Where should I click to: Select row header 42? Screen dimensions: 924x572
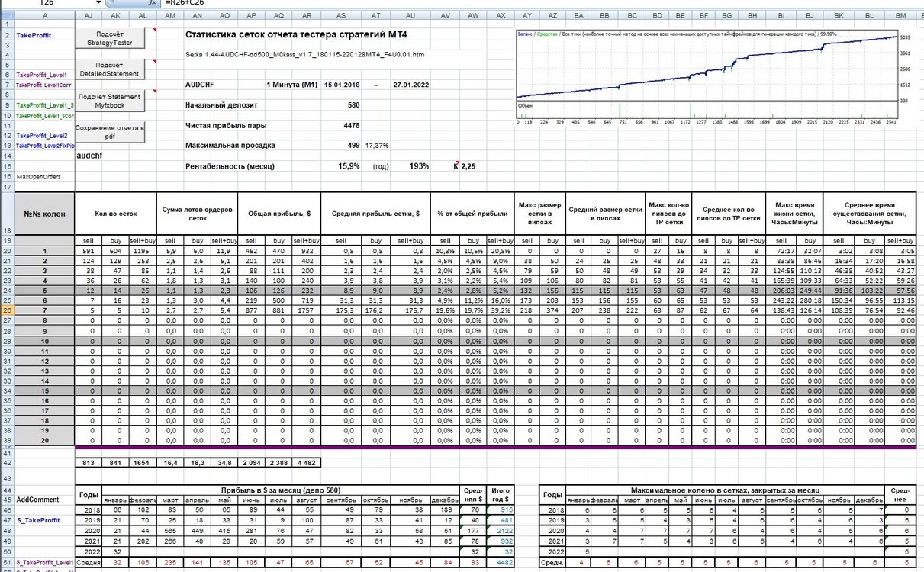(7, 463)
